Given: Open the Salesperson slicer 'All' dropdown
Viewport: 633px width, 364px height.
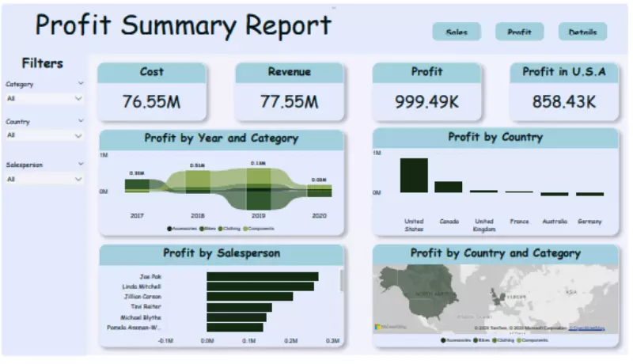Looking at the screenshot, I should 44,179.
